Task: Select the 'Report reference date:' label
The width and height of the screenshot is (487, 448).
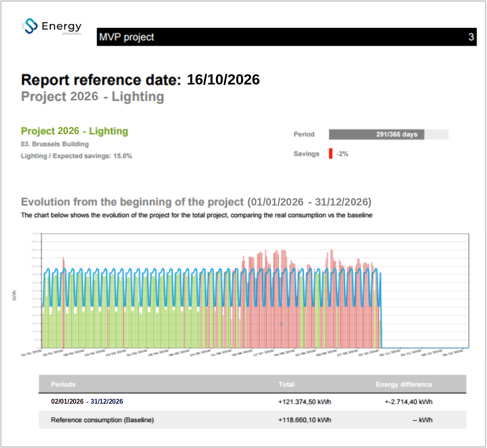Action: (101, 80)
